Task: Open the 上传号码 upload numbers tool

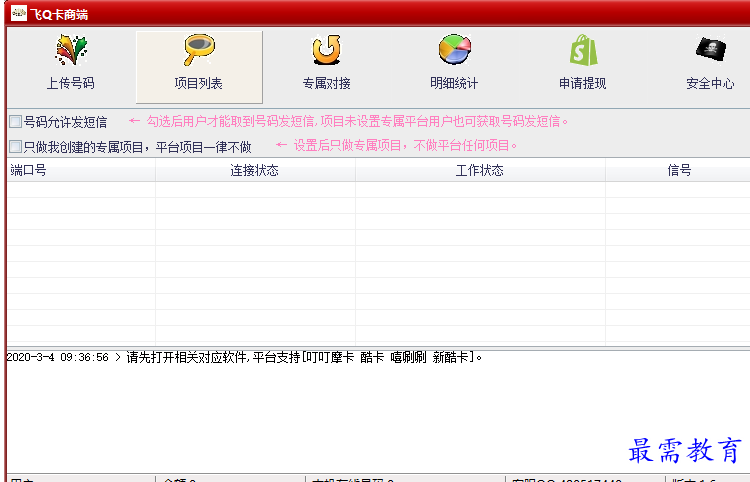Action: click(71, 63)
